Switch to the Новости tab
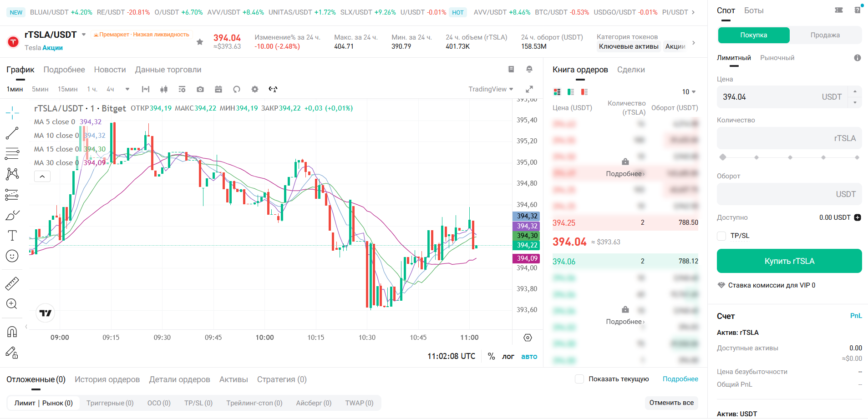This screenshot has height=419, width=868. tap(110, 70)
